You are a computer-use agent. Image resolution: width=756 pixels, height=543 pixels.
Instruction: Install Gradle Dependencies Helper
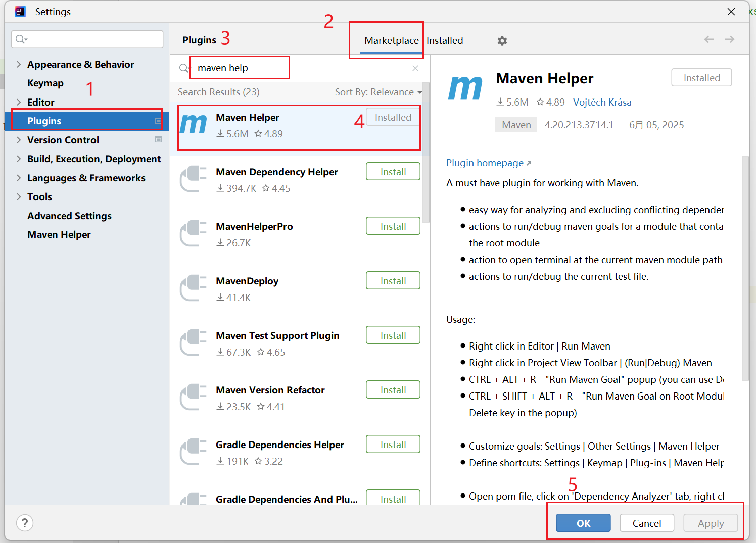click(393, 445)
